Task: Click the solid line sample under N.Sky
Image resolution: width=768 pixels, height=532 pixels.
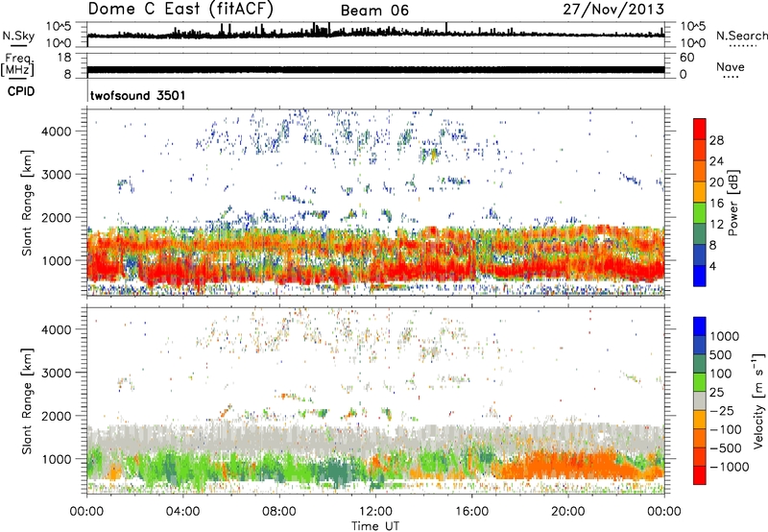Action: pos(18,45)
